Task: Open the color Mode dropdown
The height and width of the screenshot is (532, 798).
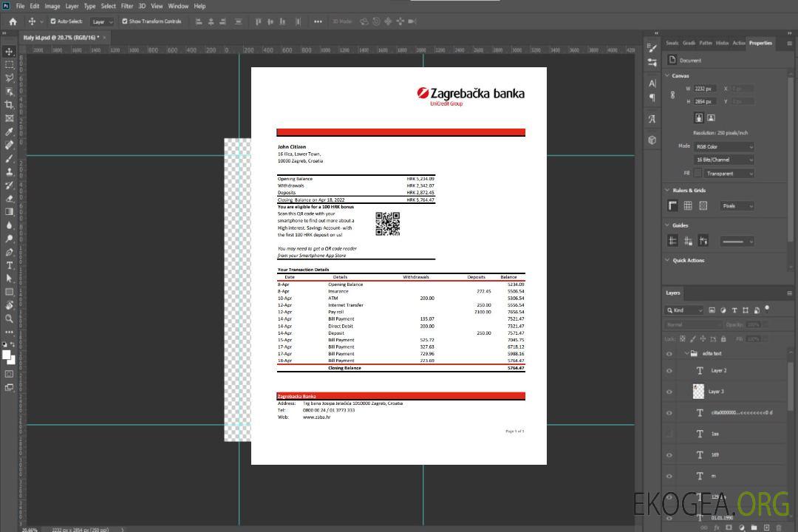Action: coord(723,146)
